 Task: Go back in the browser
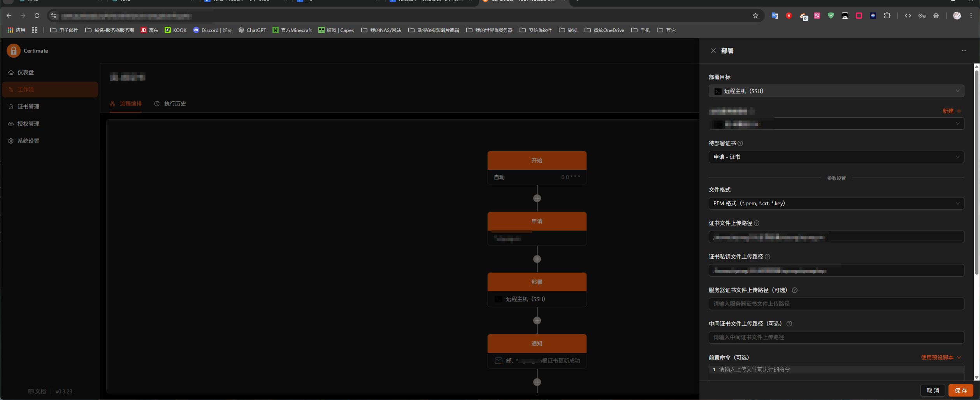(9, 16)
